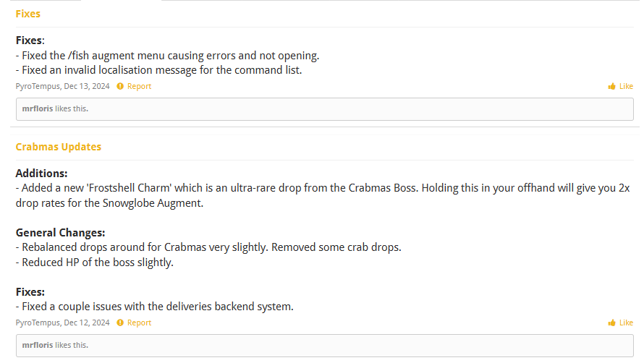Click the thumbs-up icon on the Dec 13 post

pyautogui.click(x=611, y=87)
